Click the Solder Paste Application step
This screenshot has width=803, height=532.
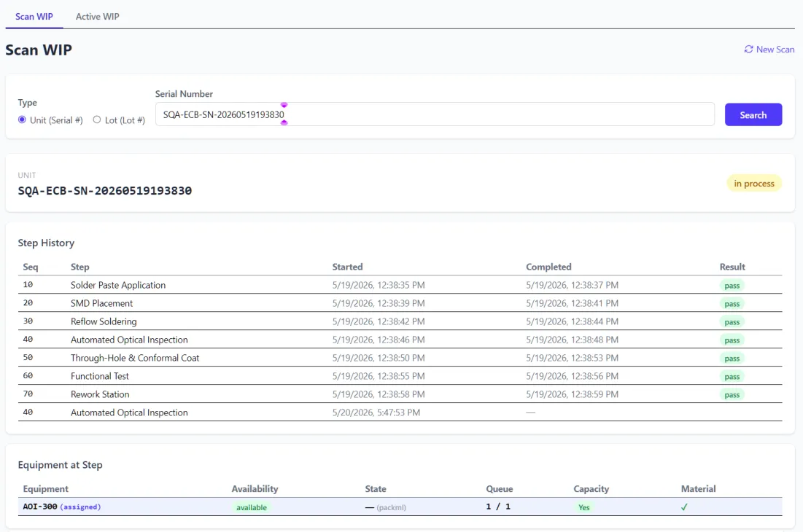click(x=117, y=285)
